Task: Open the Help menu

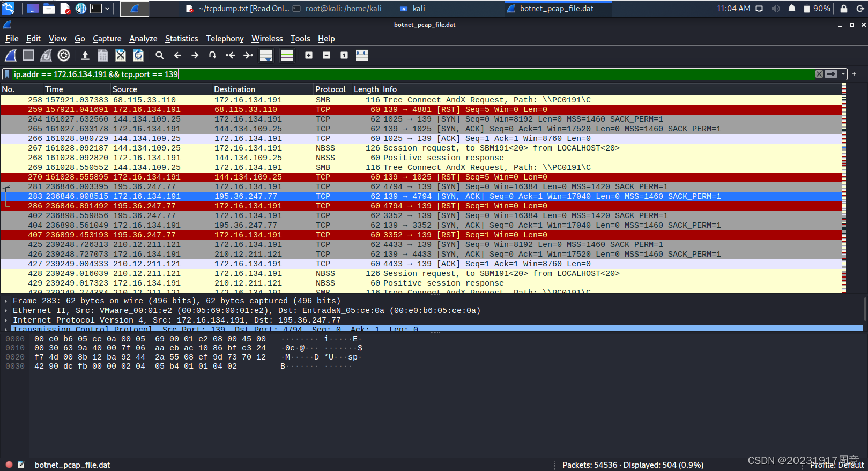Action: (326, 39)
